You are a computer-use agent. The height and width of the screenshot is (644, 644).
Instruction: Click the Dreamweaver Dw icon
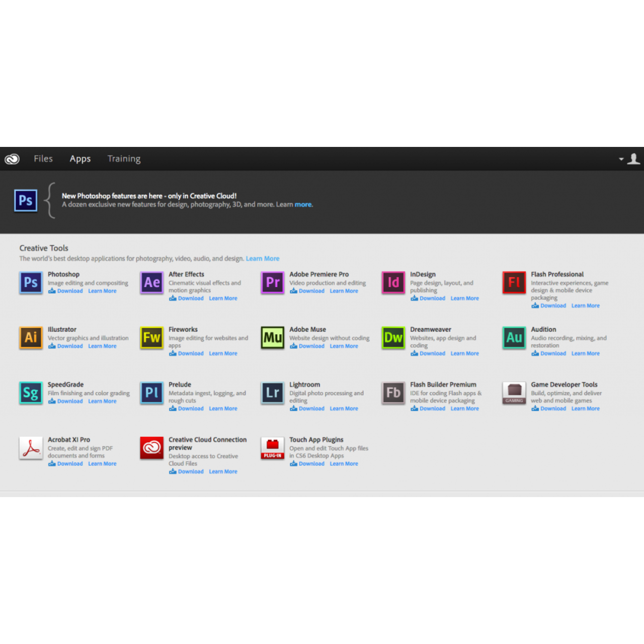point(393,337)
